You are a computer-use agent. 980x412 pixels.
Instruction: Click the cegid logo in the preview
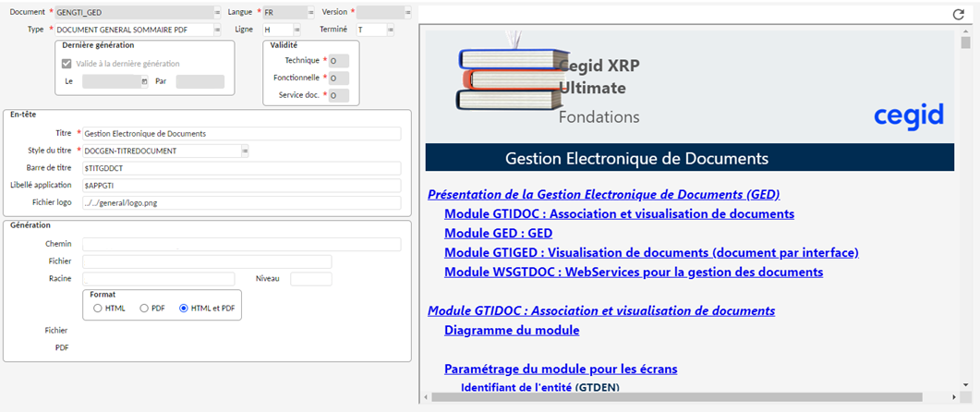pos(908,115)
